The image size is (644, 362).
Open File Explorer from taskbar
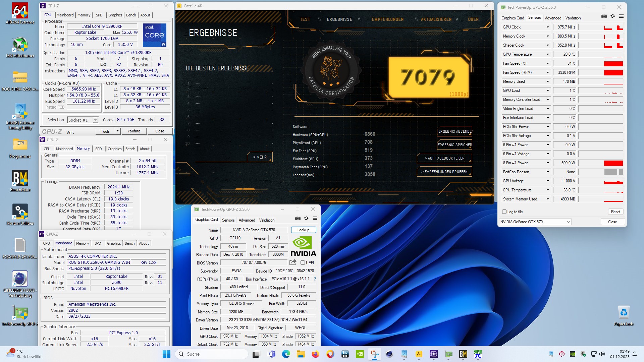(x=301, y=354)
